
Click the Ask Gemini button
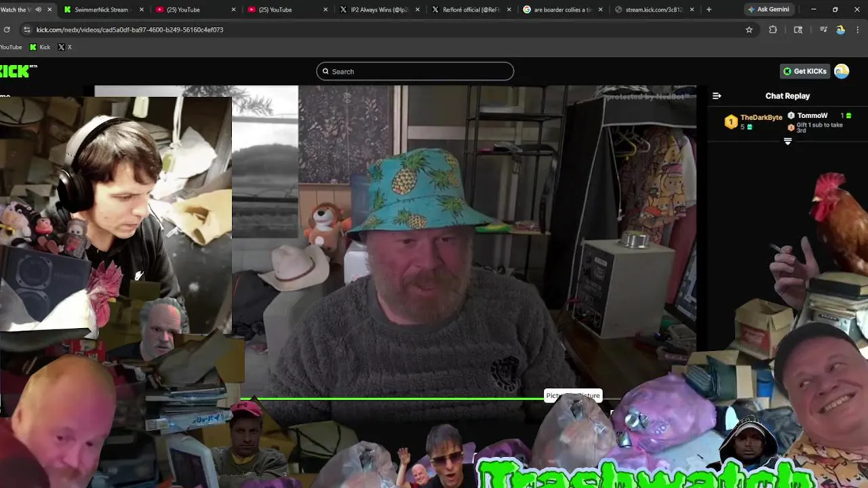[x=768, y=9]
